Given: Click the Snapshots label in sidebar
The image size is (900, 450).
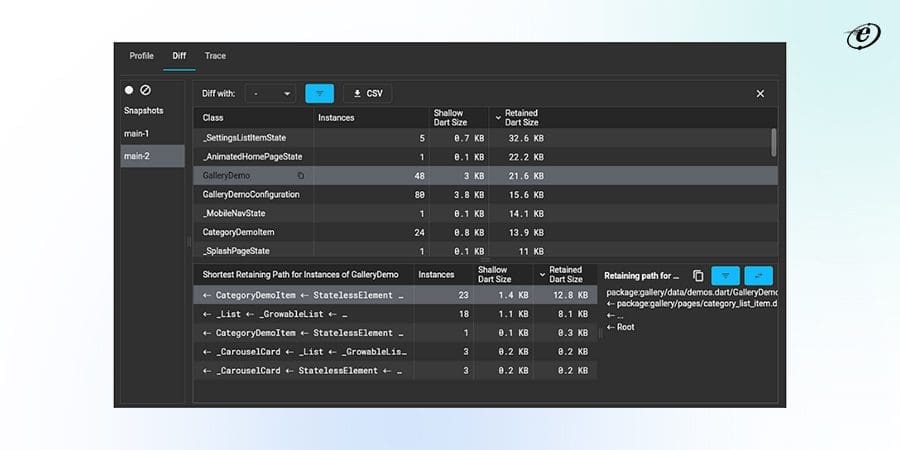Looking at the screenshot, I should coord(143,111).
